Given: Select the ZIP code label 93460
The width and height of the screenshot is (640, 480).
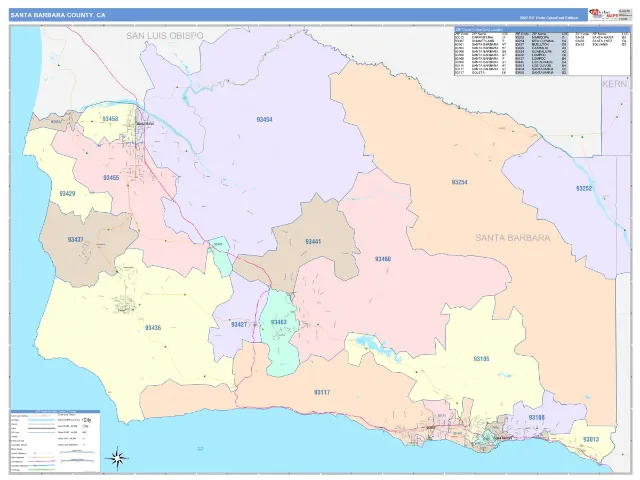Looking at the screenshot, I should pos(383,259).
